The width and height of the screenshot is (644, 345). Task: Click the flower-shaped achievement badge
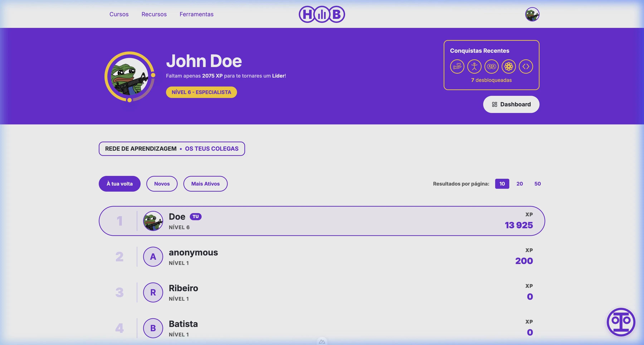point(509,66)
